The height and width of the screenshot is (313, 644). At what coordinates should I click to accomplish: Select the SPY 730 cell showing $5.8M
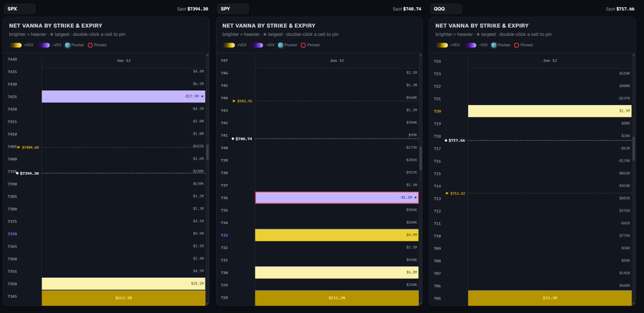coord(336,273)
